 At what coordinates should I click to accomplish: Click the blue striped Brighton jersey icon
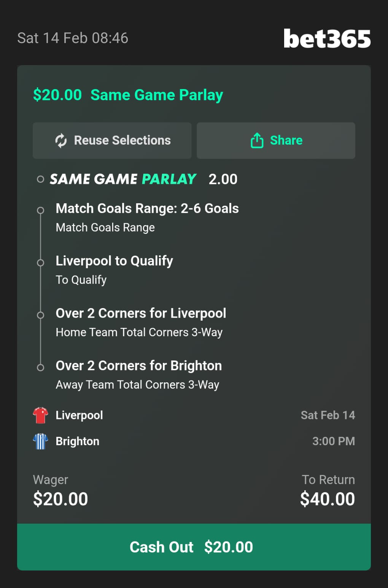coord(40,441)
